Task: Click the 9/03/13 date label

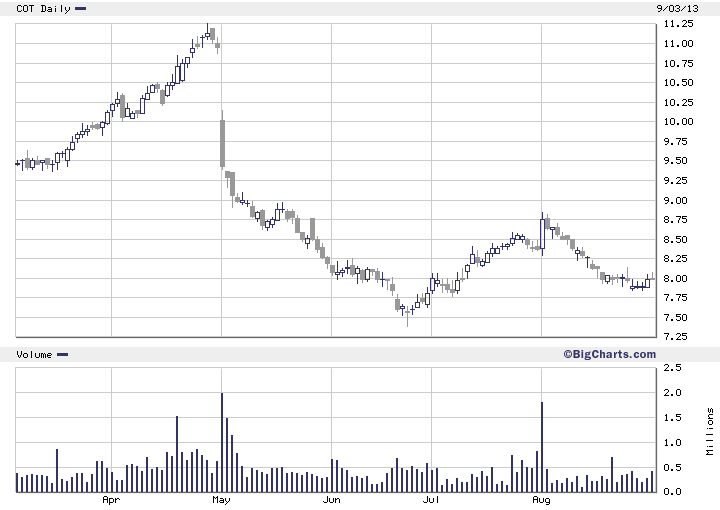Action: (677, 8)
